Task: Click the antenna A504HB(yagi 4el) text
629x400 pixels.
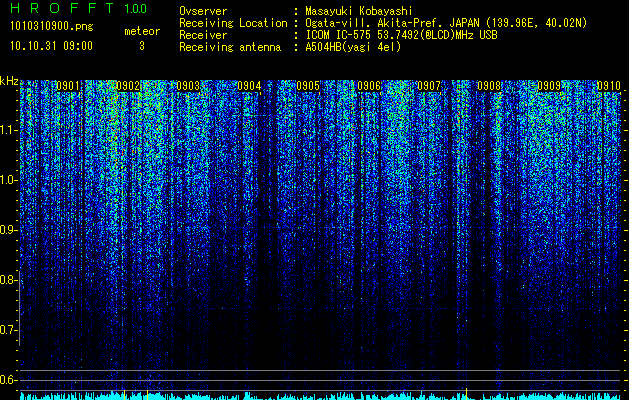Action: 353,47
